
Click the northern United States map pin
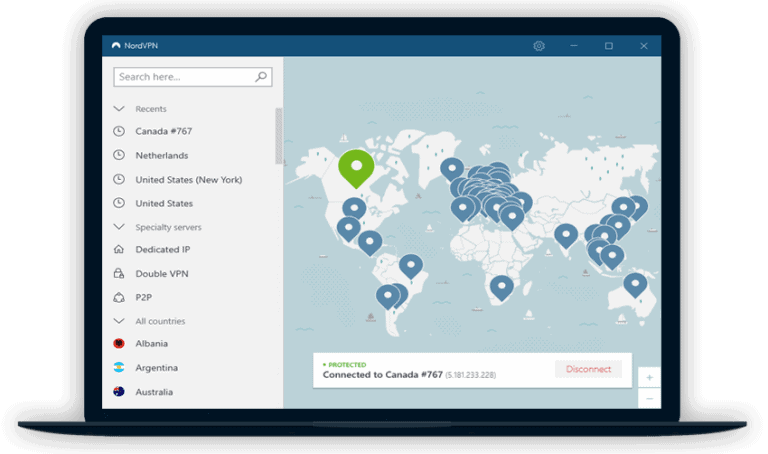pyautogui.click(x=354, y=210)
